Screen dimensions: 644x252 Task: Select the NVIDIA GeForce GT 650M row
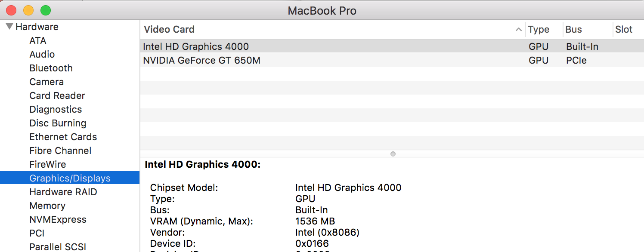[392, 60]
